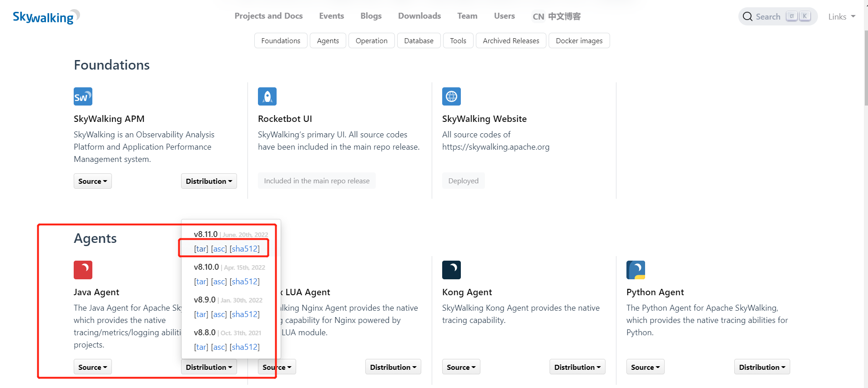Open v8.11.0 asc signature link
Screen dimensions: 868x388
[219, 249]
